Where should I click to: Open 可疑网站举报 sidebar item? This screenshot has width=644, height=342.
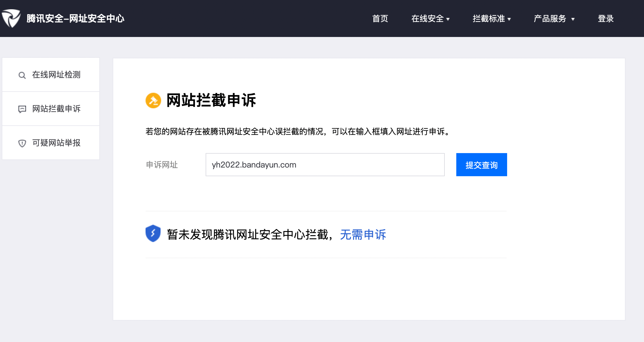coord(56,143)
